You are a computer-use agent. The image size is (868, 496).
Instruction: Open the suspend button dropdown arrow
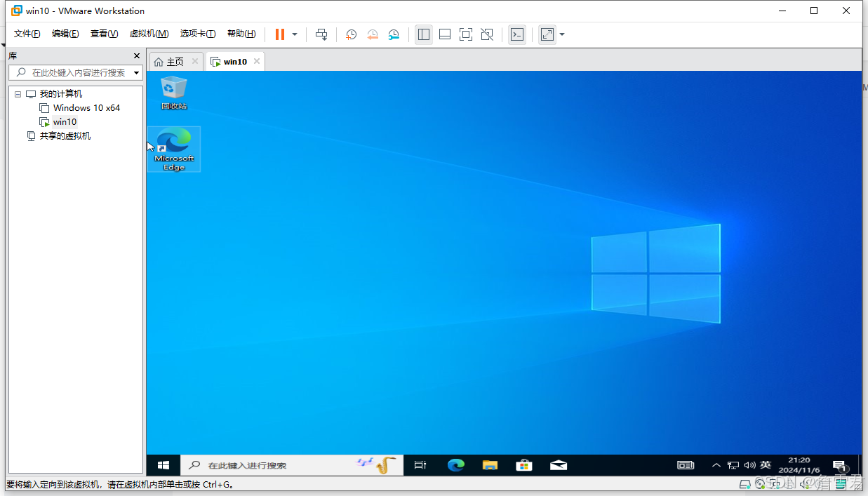(x=294, y=34)
